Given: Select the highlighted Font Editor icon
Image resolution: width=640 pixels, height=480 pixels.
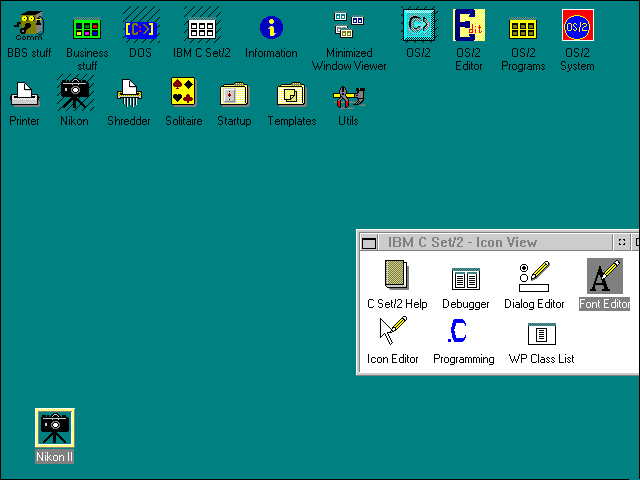Looking at the screenshot, I should coord(605,276).
